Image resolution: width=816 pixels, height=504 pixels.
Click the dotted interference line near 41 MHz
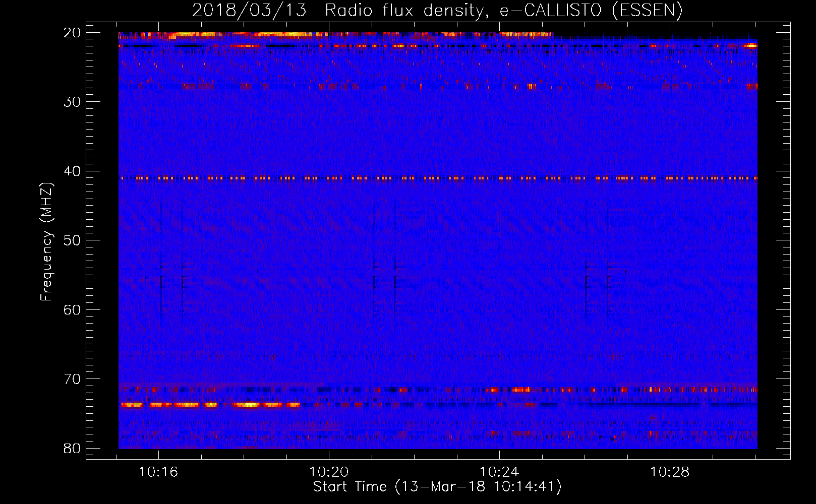click(438, 178)
